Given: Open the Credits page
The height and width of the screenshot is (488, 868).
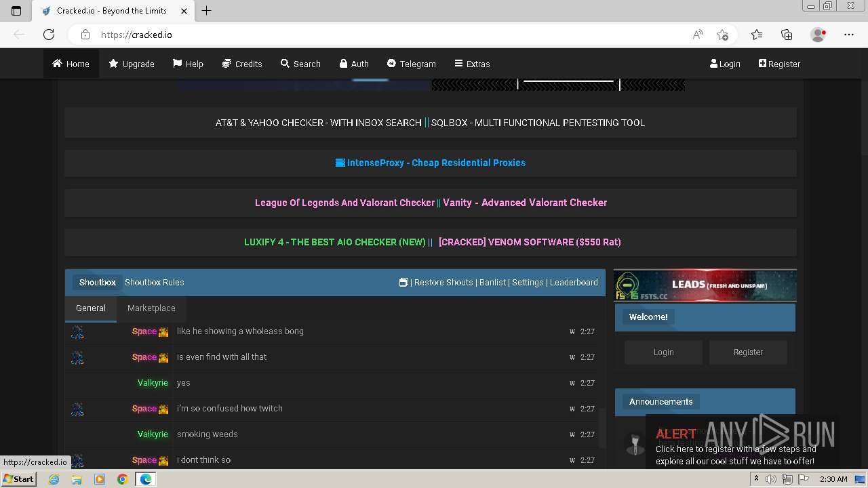Looking at the screenshot, I should click(x=242, y=64).
